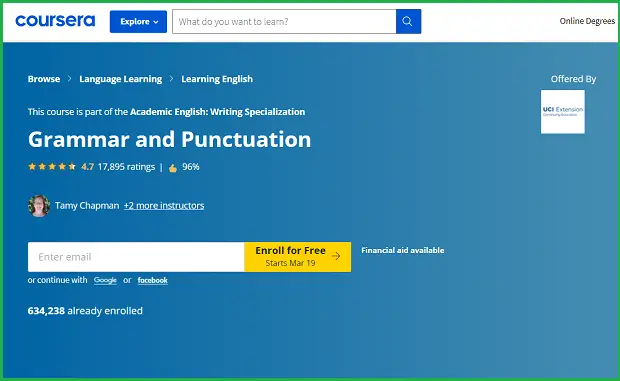Continue with facebook sign-in link
This screenshot has width=620, height=381.
[x=153, y=280]
